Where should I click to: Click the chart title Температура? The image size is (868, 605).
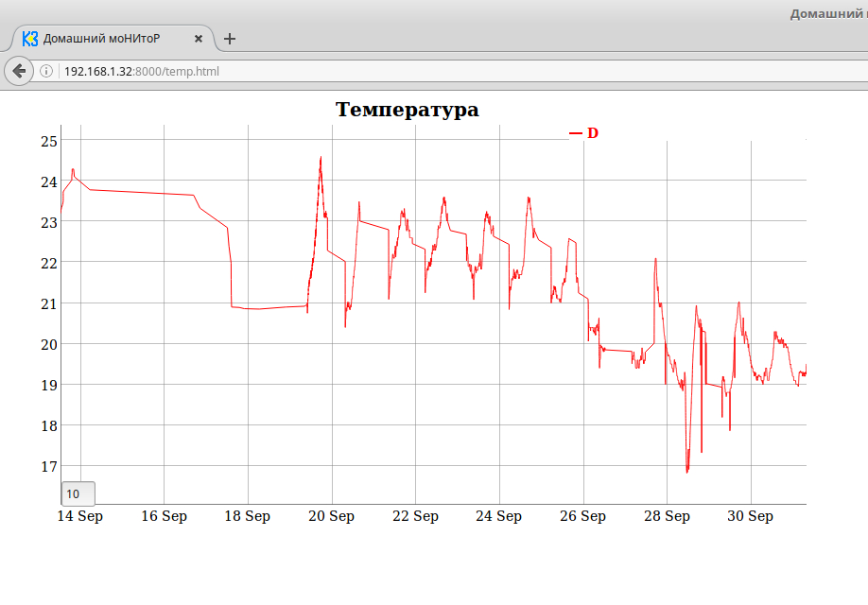(x=407, y=110)
